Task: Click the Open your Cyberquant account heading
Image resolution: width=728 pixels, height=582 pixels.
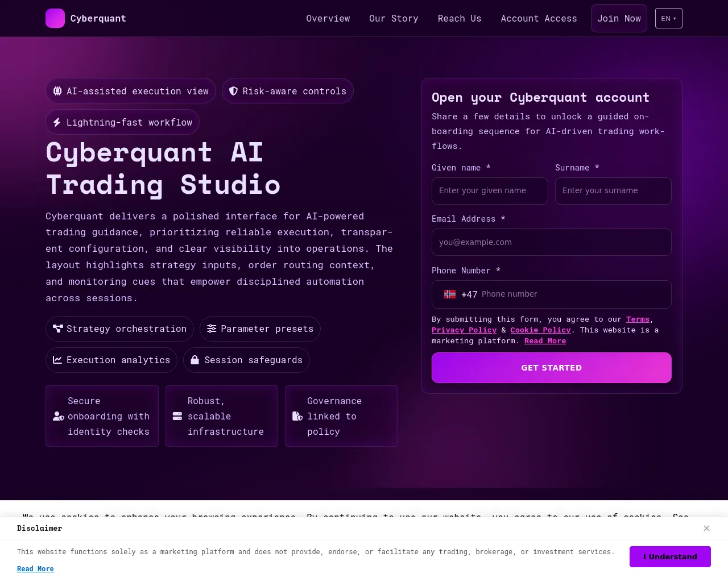Action: point(540,98)
